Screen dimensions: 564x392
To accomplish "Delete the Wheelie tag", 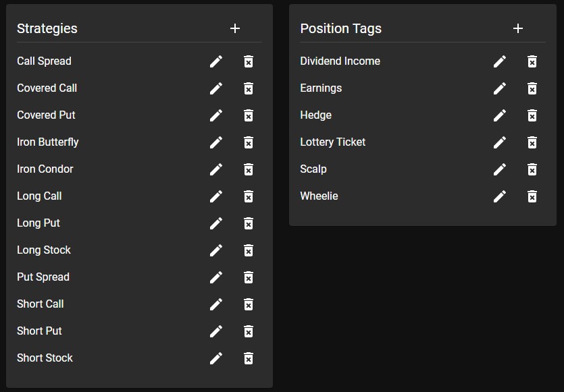I will [x=532, y=196].
